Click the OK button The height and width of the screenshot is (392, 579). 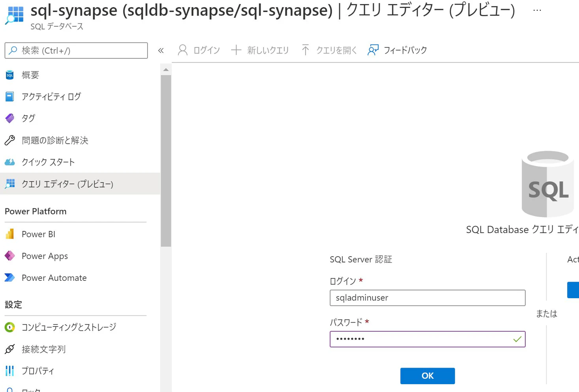coord(428,376)
